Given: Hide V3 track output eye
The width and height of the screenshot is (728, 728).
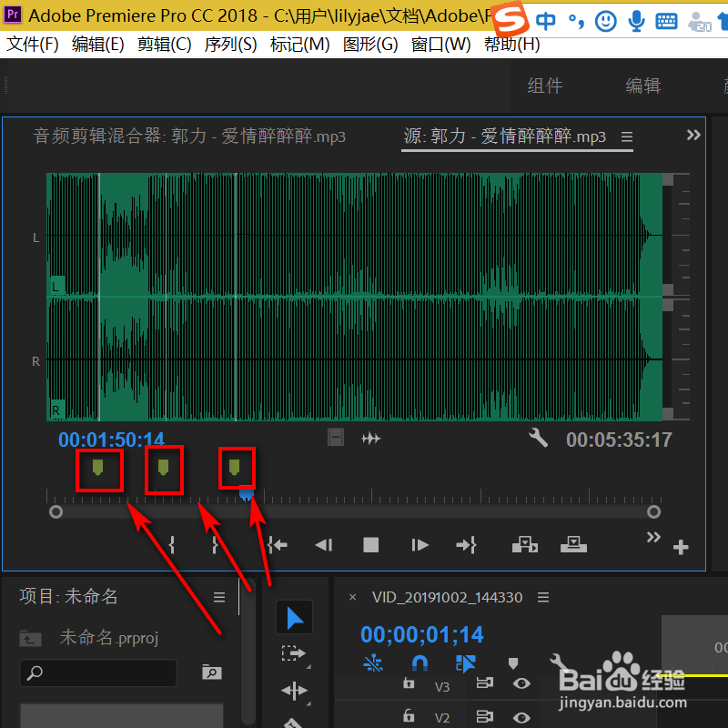Looking at the screenshot, I should click(x=521, y=683).
